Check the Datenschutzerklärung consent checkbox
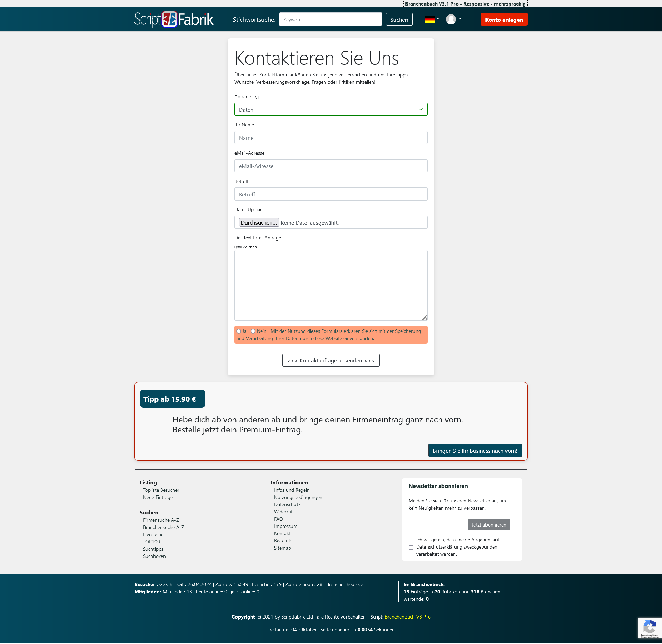Image resolution: width=662 pixels, height=644 pixels. pyautogui.click(x=411, y=548)
